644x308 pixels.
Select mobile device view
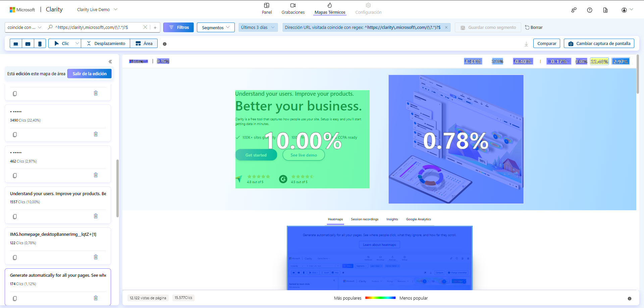coord(40,44)
